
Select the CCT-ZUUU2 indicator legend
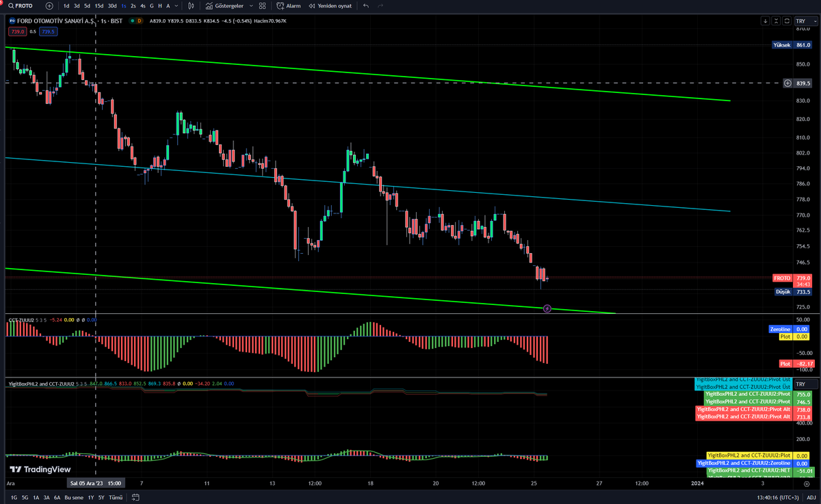[x=22, y=319]
